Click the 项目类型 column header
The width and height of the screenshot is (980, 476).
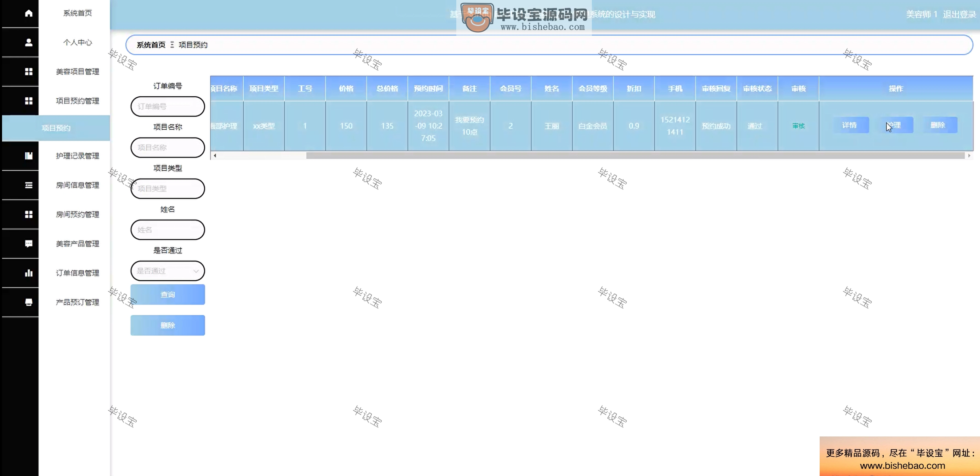coord(264,89)
